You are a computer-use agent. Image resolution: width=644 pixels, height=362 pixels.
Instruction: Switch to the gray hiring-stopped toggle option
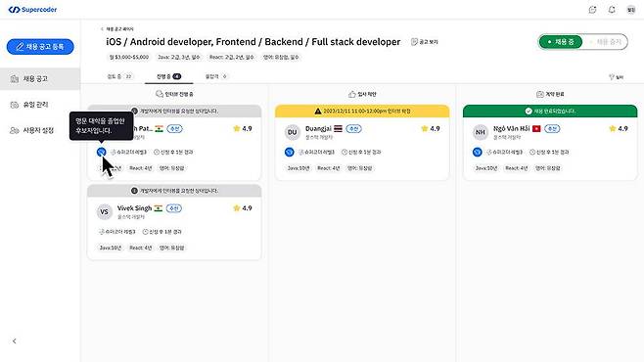point(605,42)
